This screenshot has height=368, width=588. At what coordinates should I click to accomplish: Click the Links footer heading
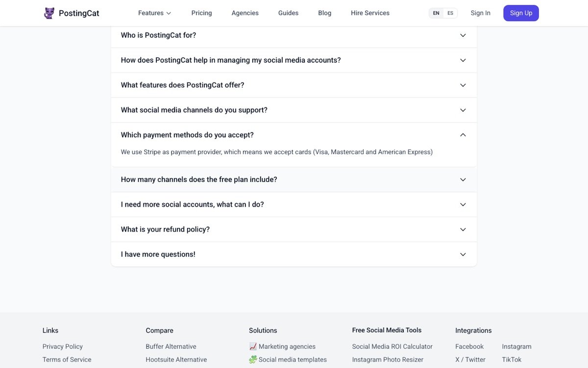point(50,331)
